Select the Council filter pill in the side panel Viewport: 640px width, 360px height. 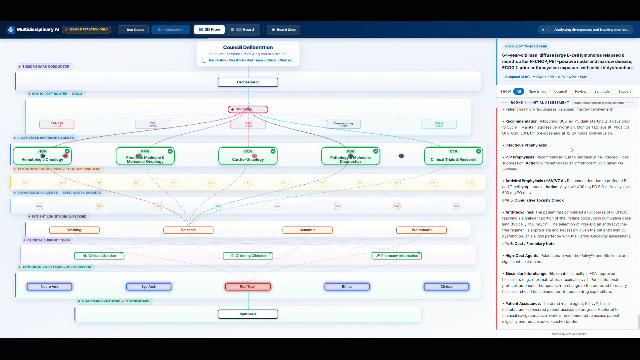(x=560, y=92)
